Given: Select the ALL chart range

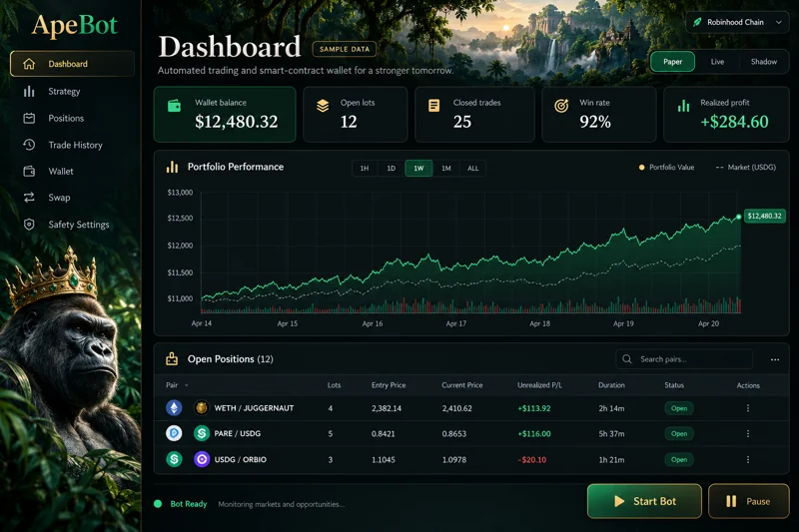Looking at the screenshot, I should click(x=472, y=169).
